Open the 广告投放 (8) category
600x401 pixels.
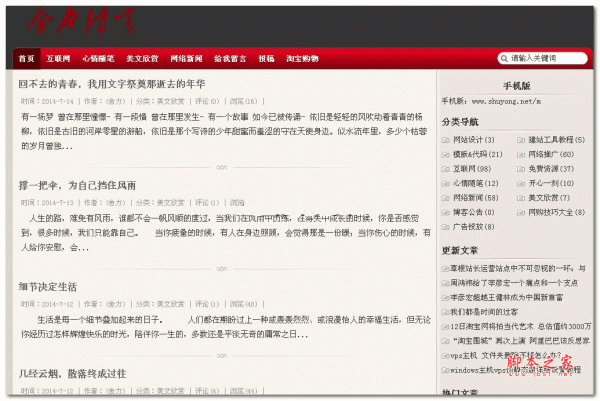coord(474,227)
